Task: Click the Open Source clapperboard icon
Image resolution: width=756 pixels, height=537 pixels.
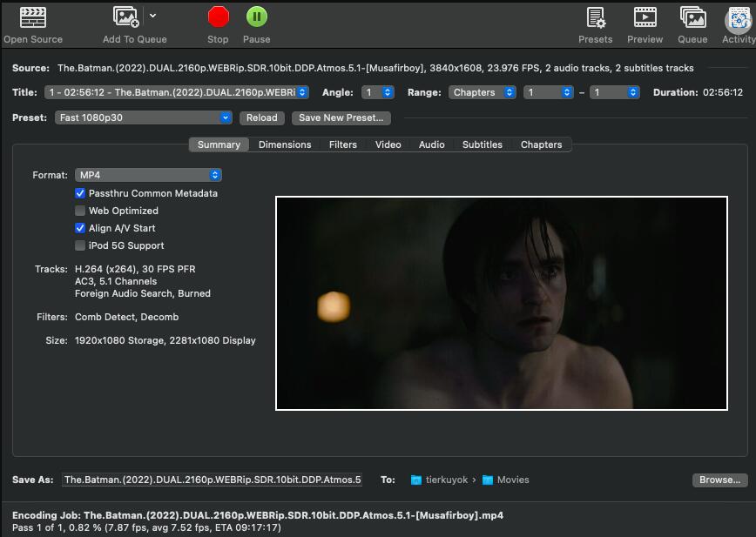Action: (33, 17)
